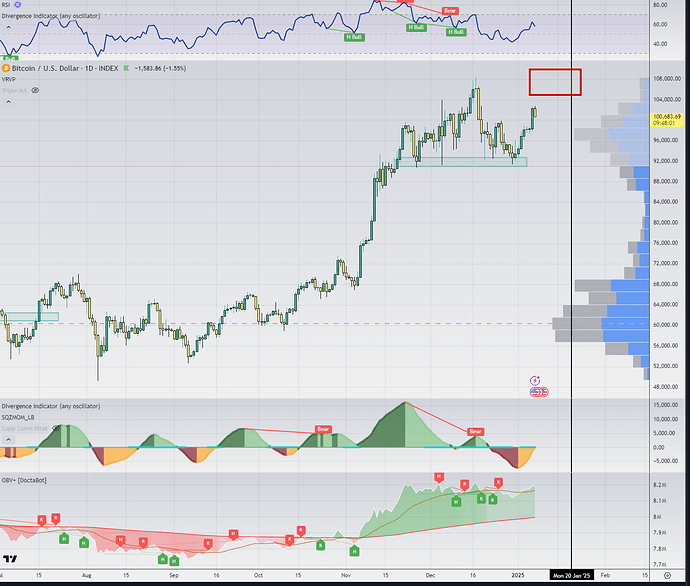Screen dimensions: 690x586
Task: Select the VRVP indicator label
Action: coord(8,79)
